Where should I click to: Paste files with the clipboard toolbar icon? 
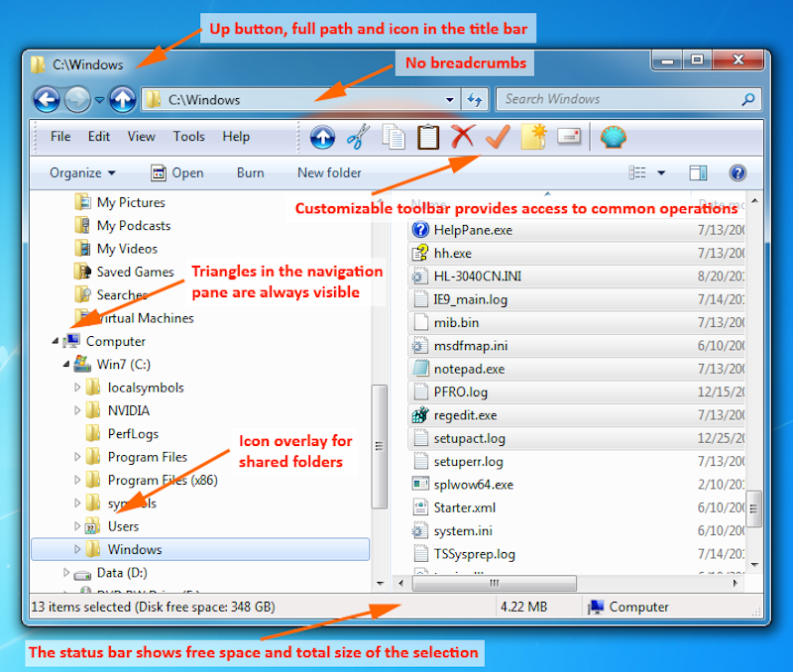coord(428,137)
